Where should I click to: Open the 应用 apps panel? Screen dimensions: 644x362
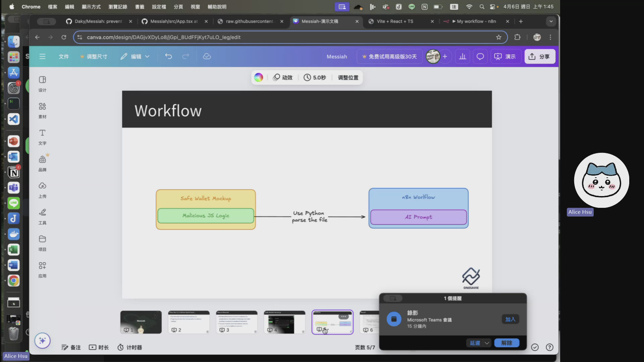click(42, 270)
